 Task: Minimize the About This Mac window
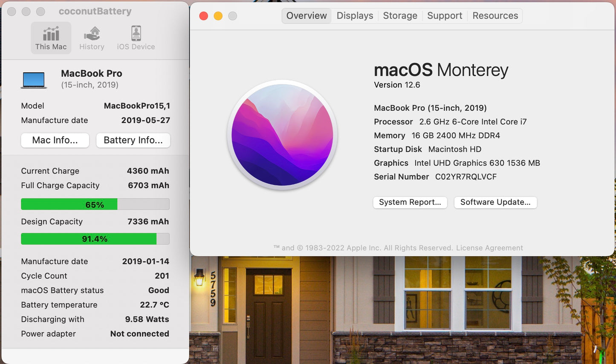coord(218,16)
